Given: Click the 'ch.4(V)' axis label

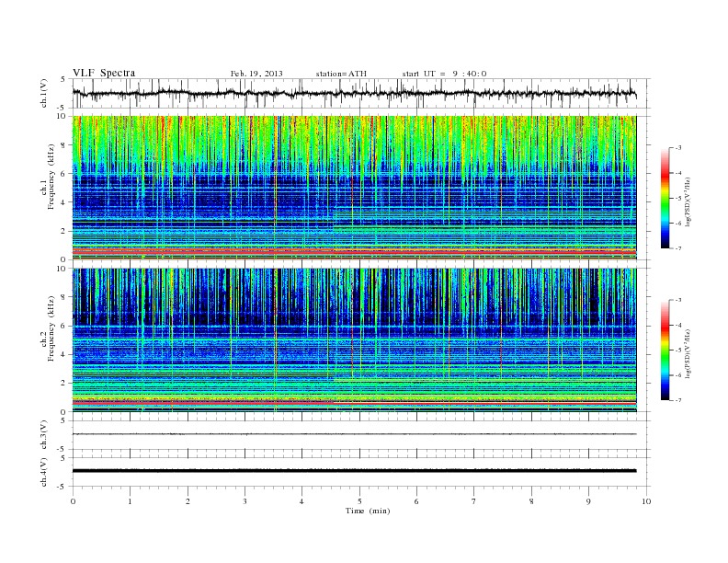Looking at the screenshot, I should (x=44, y=472).
